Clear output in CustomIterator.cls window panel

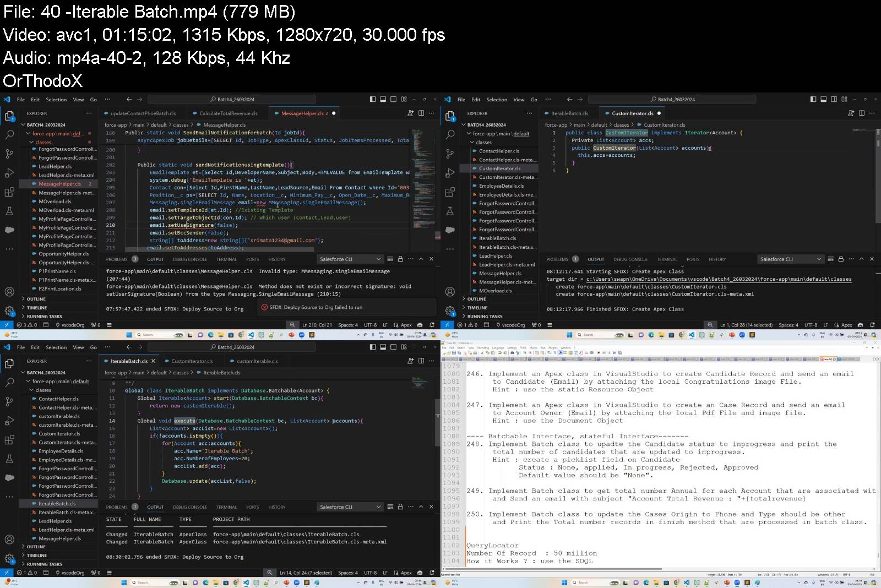coord(830,259)
